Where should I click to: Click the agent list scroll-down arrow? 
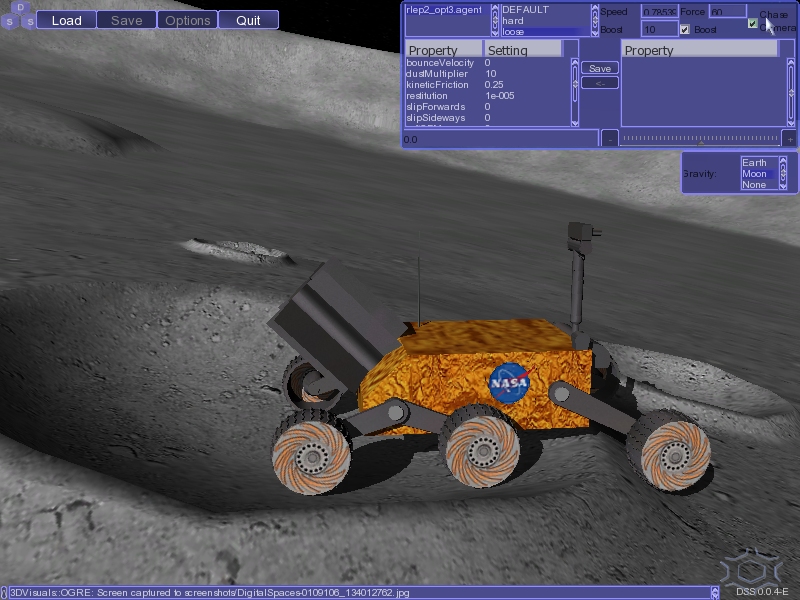tap(495, 32)
